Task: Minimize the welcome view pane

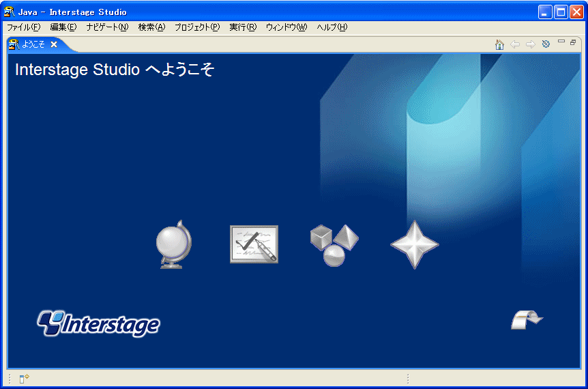Action: tap(561, 41)
